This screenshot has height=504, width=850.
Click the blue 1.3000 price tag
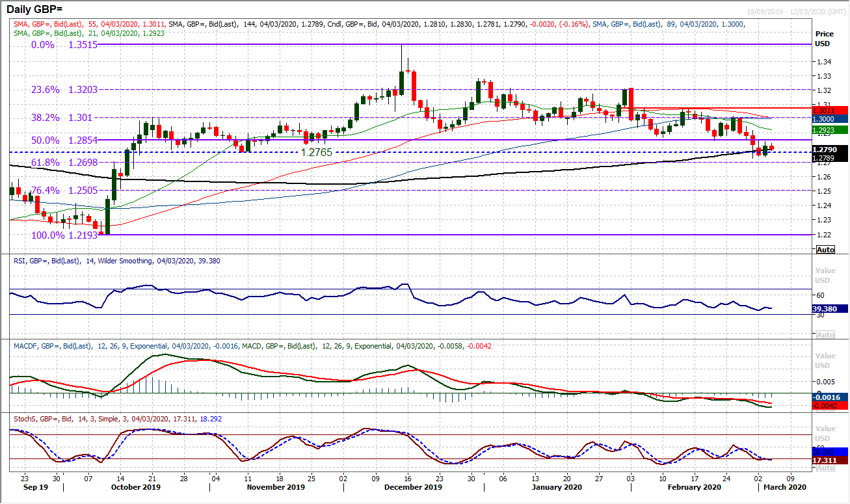tap(830, 120)
